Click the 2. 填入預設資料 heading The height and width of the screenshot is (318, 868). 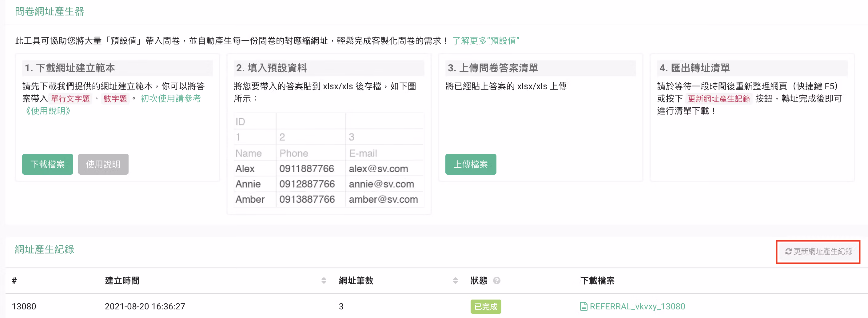(272, 68)
